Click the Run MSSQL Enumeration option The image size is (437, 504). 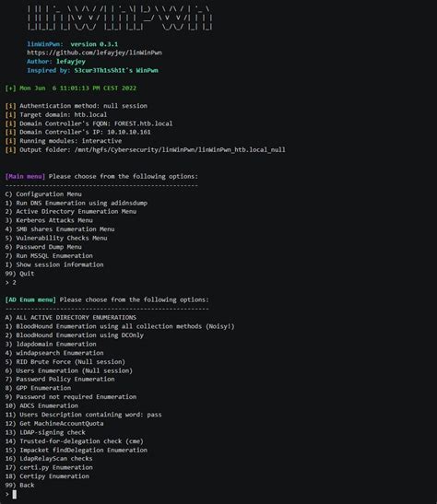(x=49, y=256)
